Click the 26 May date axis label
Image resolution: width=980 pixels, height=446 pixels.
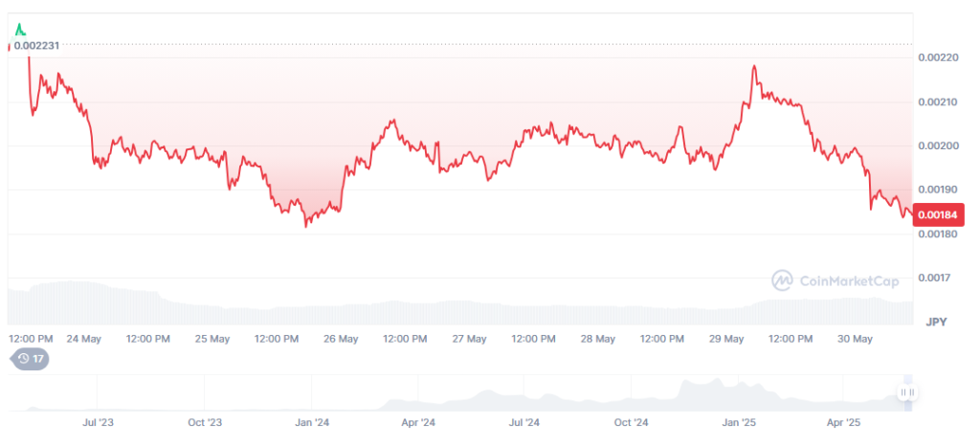click(x=341, y=339)
